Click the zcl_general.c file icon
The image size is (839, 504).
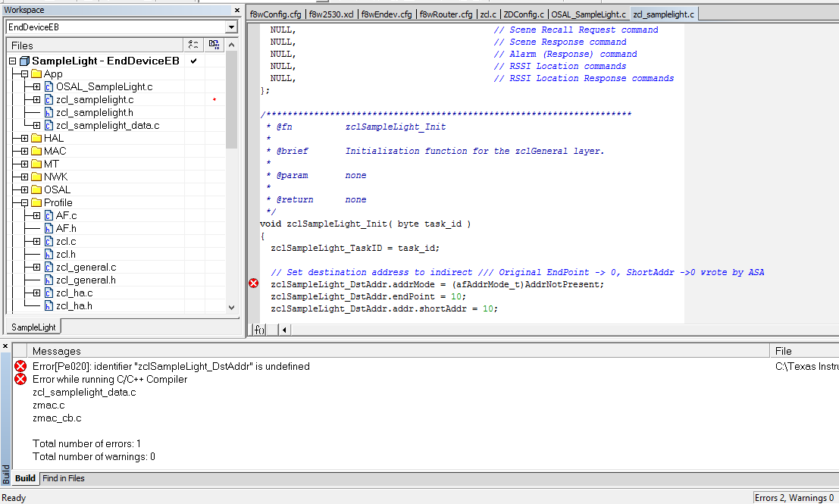[49, 267]
